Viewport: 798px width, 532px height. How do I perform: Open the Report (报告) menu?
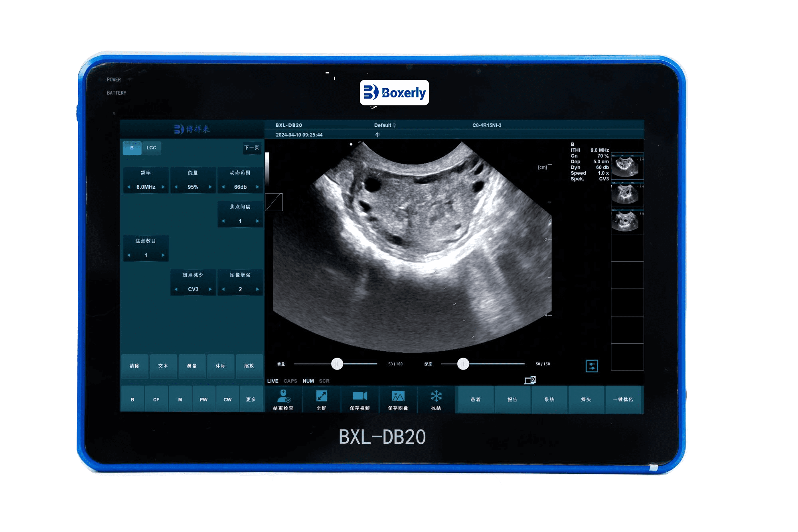point(512,399)
